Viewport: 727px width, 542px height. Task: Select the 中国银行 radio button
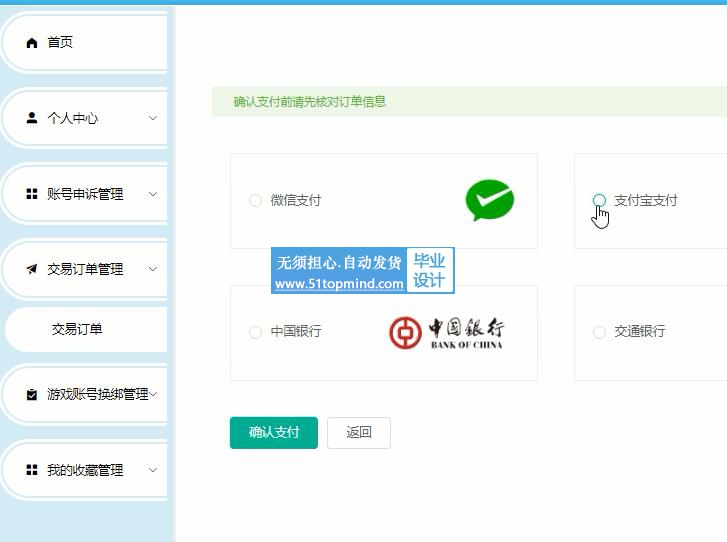click(x=255, y=332)
